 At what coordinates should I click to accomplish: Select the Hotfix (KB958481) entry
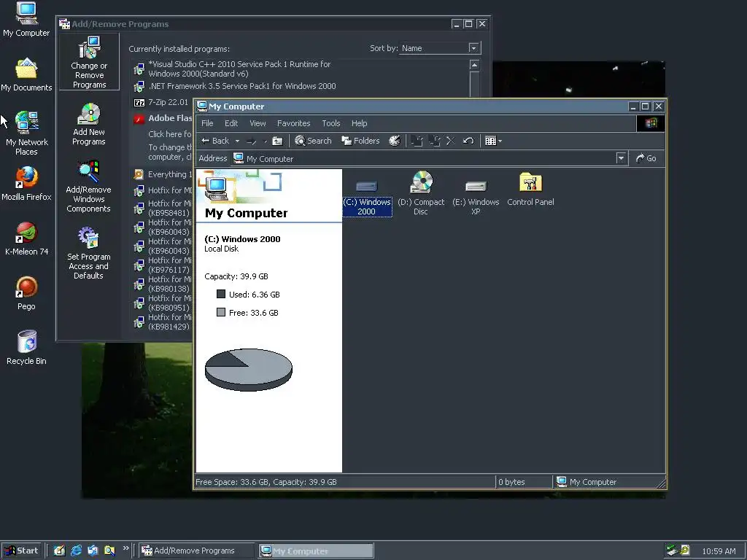point(162,208)
